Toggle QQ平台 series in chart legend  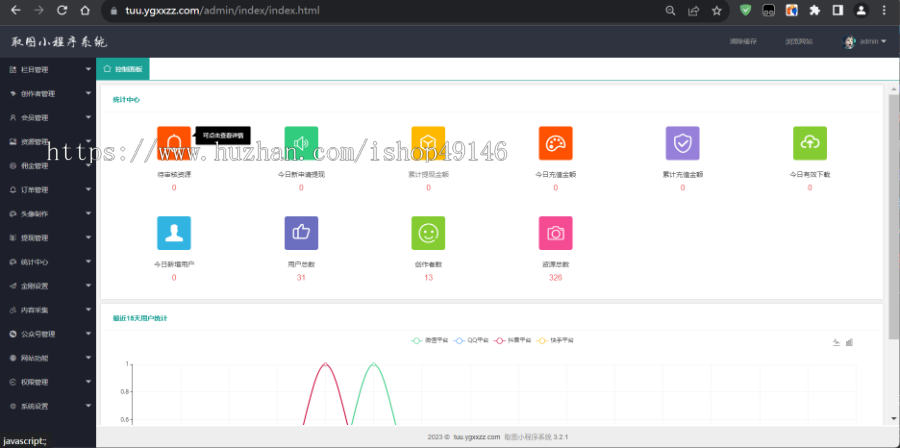tap(471, 340)
